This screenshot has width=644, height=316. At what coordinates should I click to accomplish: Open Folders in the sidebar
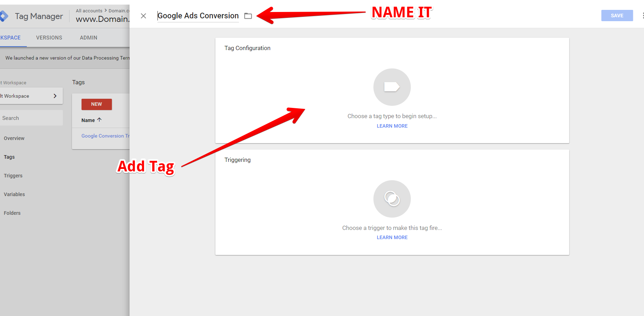click(12, 213)
